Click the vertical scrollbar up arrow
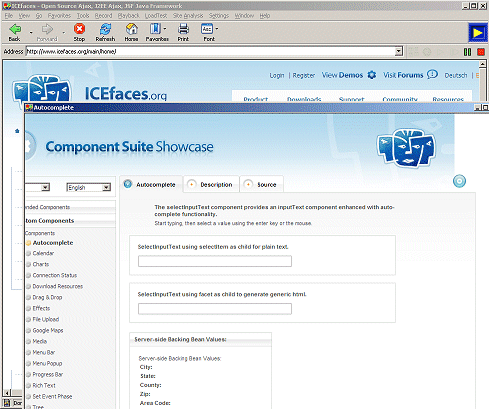Image resolution: width=489 pixels, height=409 pixels. 482,64
